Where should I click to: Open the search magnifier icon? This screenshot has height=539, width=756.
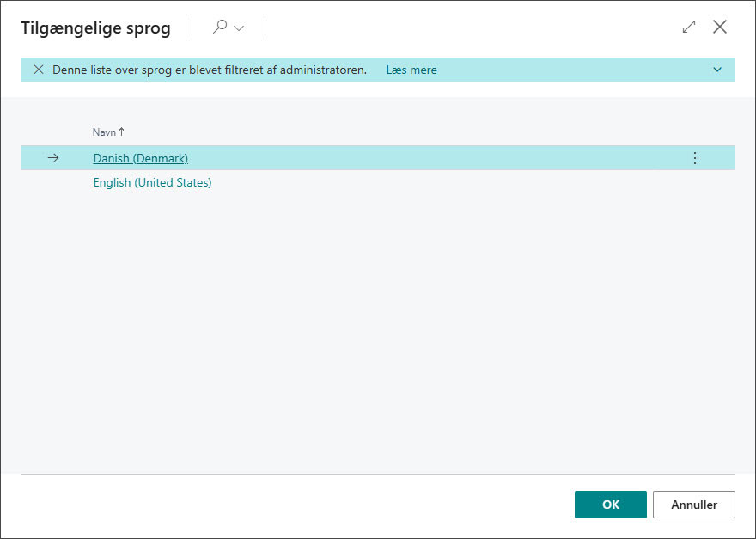(x=220, y=26)
